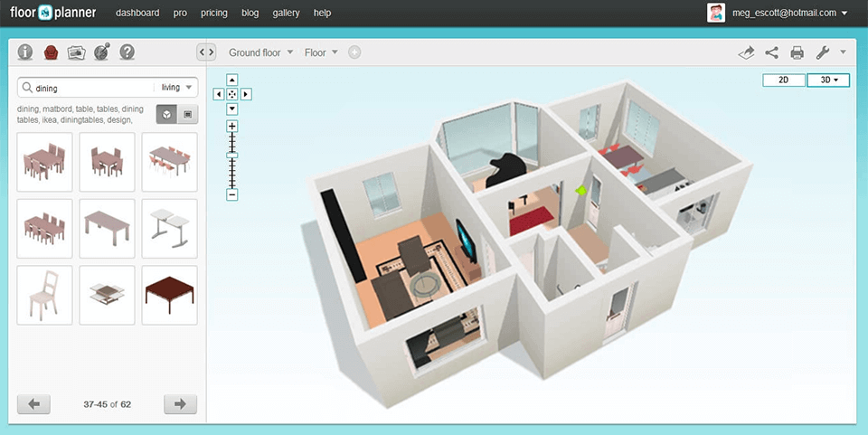The height and width of the screenshot is (435, 868).
Task: Open the photos panel icon
Action: (x=76, y=52)
